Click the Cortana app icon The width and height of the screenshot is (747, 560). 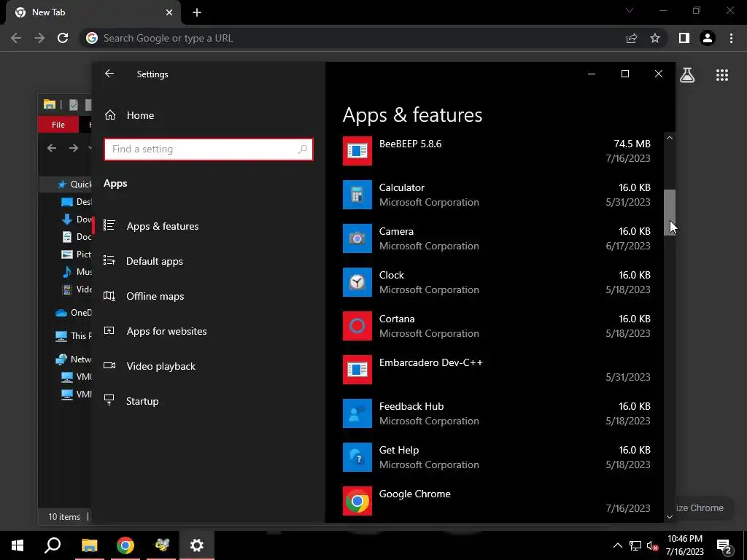point(357,326)
